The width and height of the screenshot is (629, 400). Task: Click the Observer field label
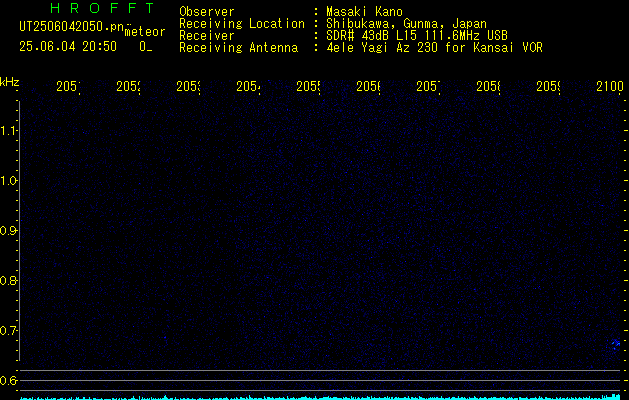(207, 11)
